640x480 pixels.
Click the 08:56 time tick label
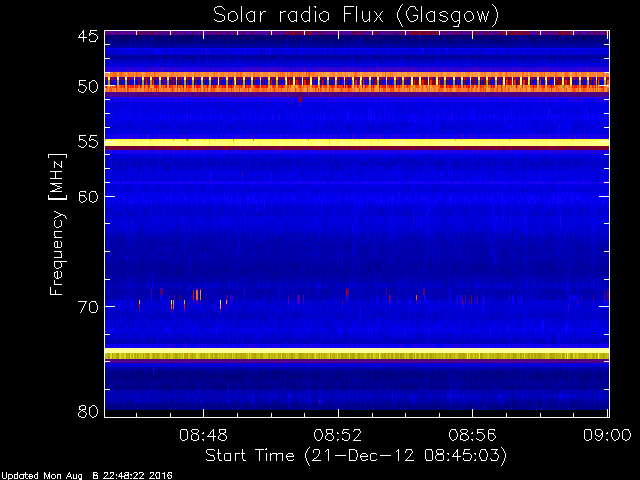pyautogui.click(x=473, y=435)
